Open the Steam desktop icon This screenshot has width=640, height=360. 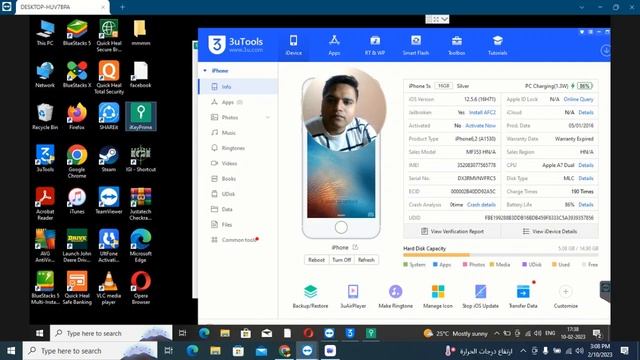click(109, 158)
